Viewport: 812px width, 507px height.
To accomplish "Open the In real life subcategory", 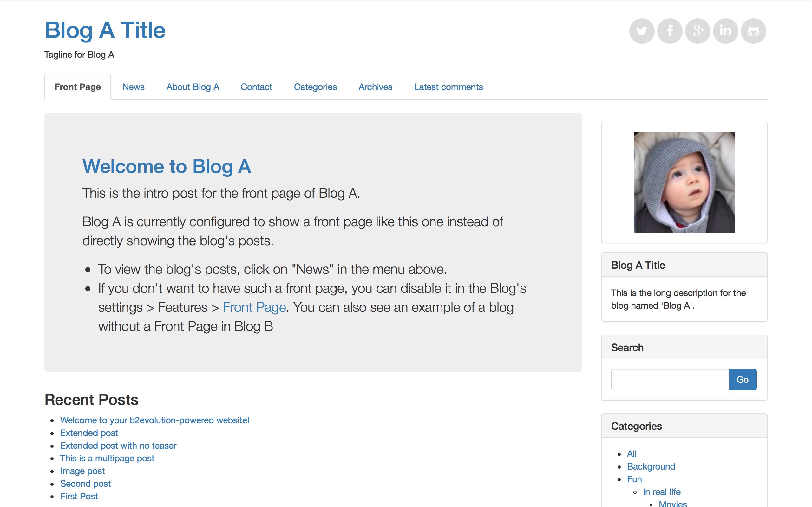I will 661,492.
